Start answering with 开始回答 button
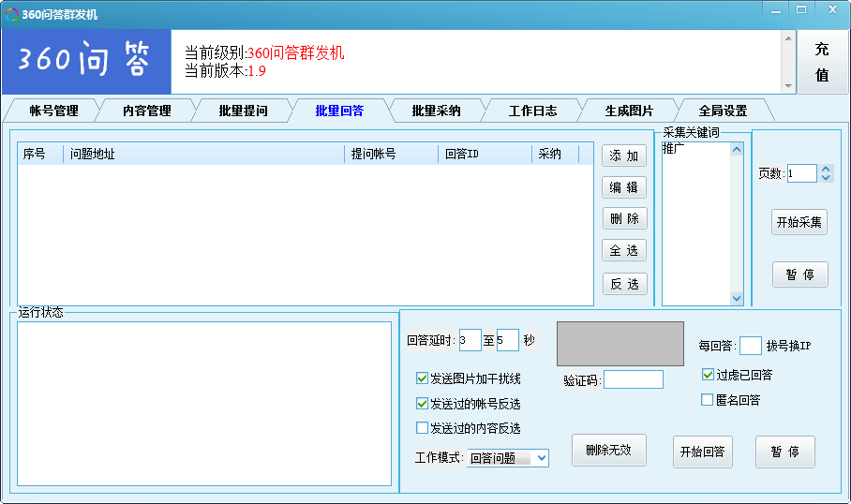The width and height of the screenshot is (851, 504). coord(703,452)
